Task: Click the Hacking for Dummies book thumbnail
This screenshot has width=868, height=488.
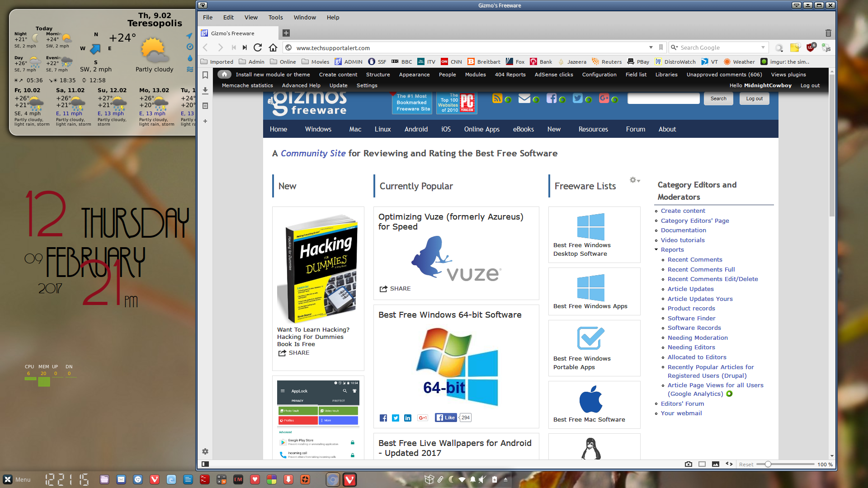Action: click(x=318, y=268)
